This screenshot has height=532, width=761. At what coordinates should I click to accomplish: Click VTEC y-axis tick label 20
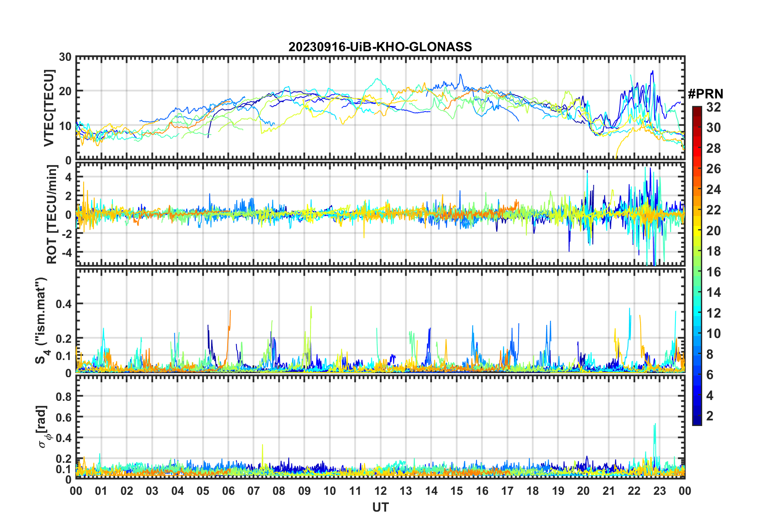65,92
